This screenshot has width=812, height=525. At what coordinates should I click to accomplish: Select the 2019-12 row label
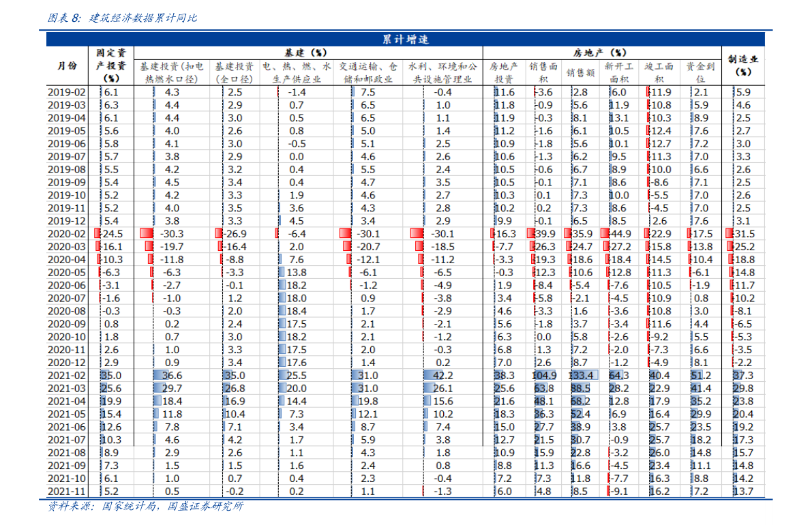67,221
